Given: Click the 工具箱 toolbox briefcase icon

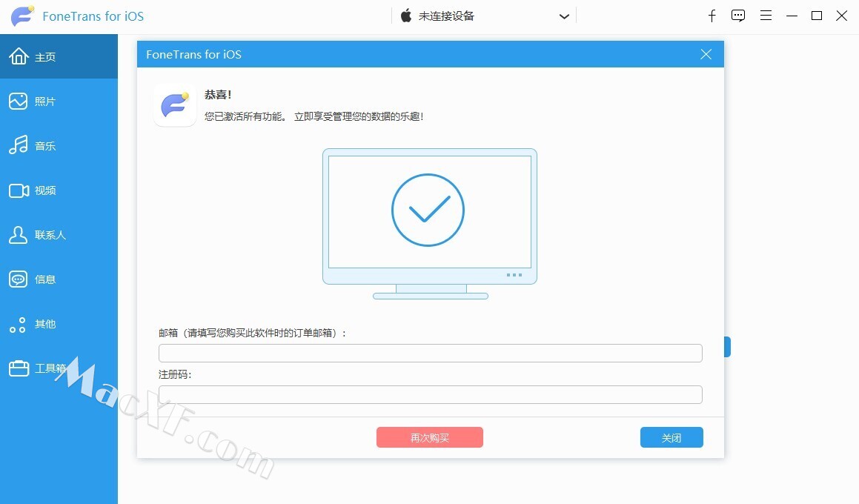Looking at the screenshot, I should tap(19, 368).
